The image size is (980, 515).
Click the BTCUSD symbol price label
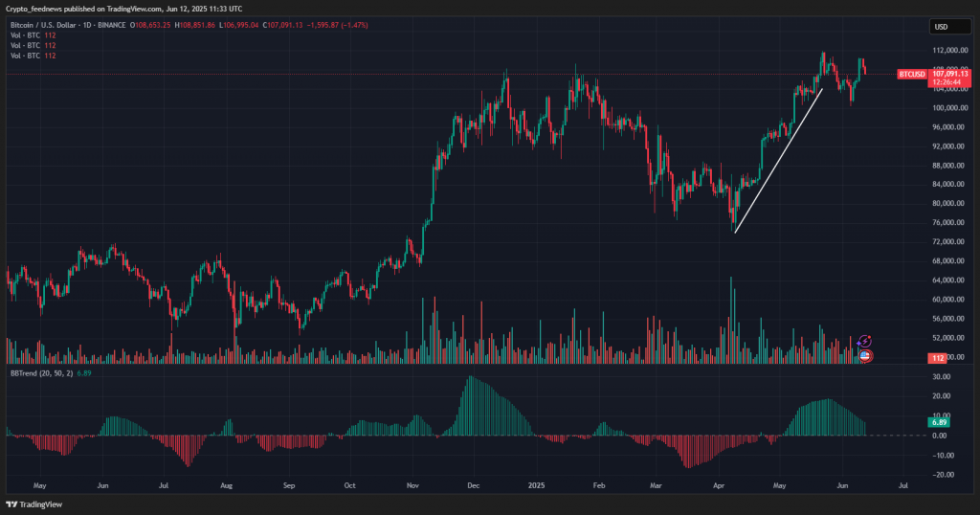pyautogui.click(x=912, y=74)
